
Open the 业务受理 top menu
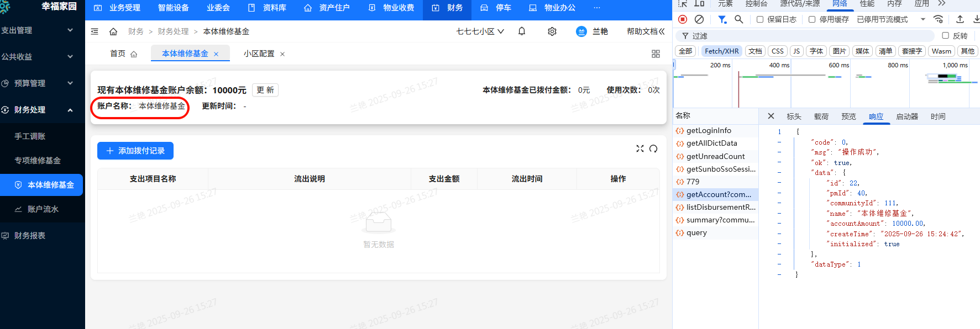coord(117,8)
